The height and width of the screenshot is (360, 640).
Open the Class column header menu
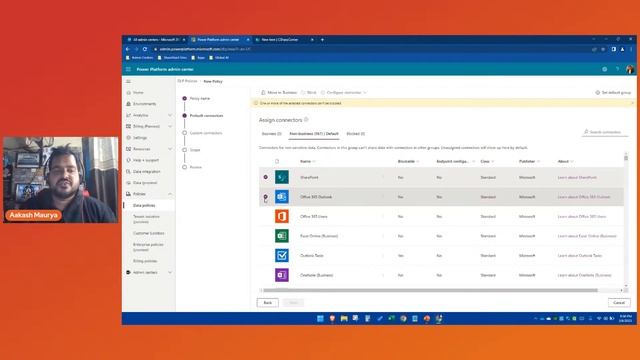pos(487,162)
